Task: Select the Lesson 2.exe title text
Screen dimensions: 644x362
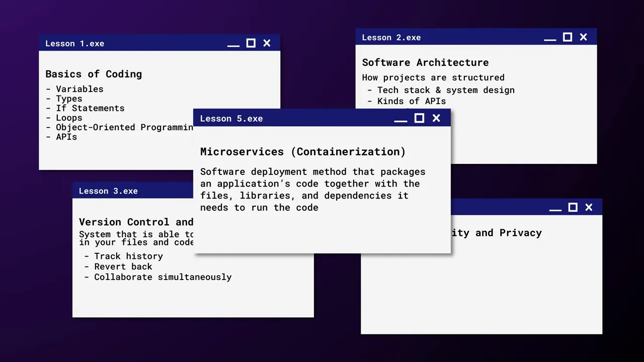Action: (391, 38)
